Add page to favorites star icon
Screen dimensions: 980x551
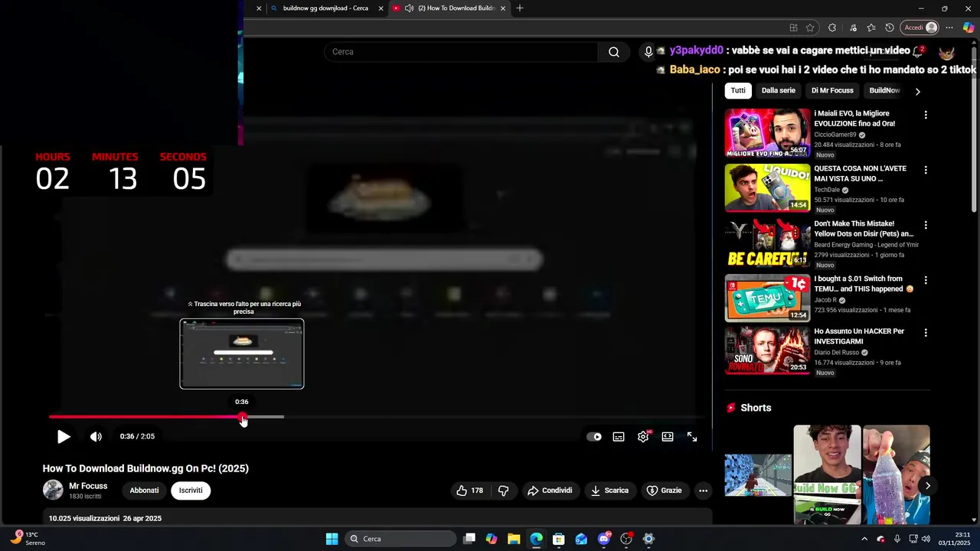point(810,28)
